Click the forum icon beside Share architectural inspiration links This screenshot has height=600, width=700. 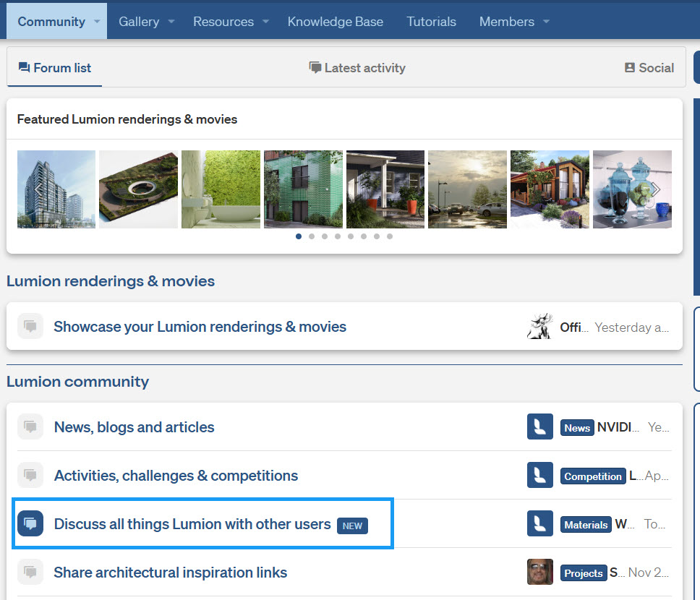point(30,572)
